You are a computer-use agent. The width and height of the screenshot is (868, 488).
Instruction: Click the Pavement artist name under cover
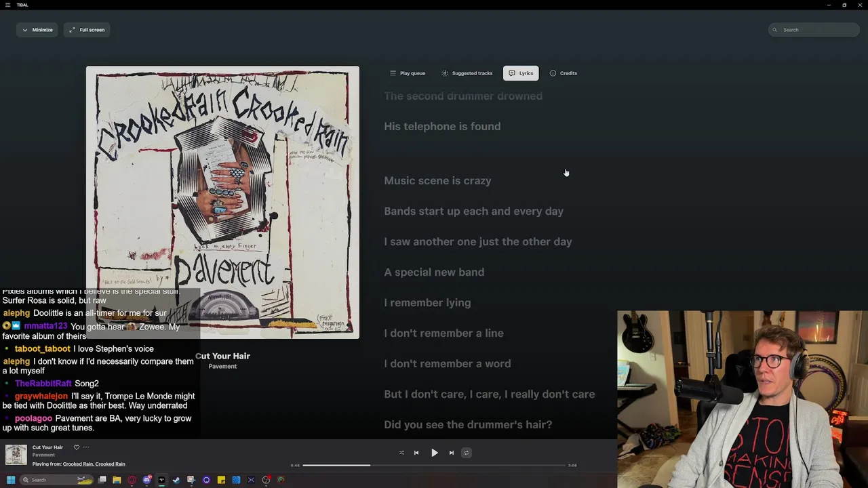click(x=222, y=367)
